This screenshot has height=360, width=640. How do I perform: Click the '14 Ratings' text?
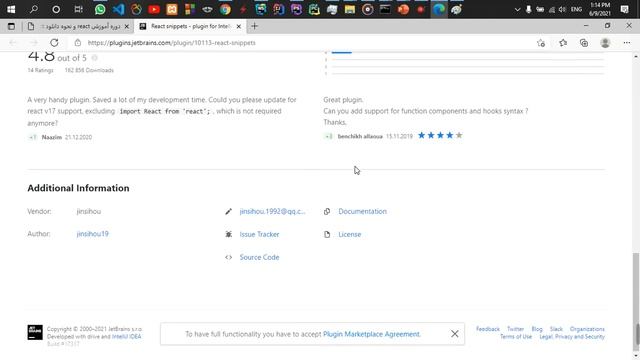click(x=40, y=70)
